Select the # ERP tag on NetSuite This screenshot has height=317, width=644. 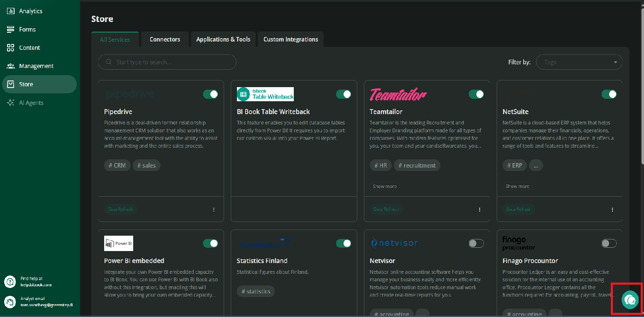pyautogui.click(x=515, y=165)
